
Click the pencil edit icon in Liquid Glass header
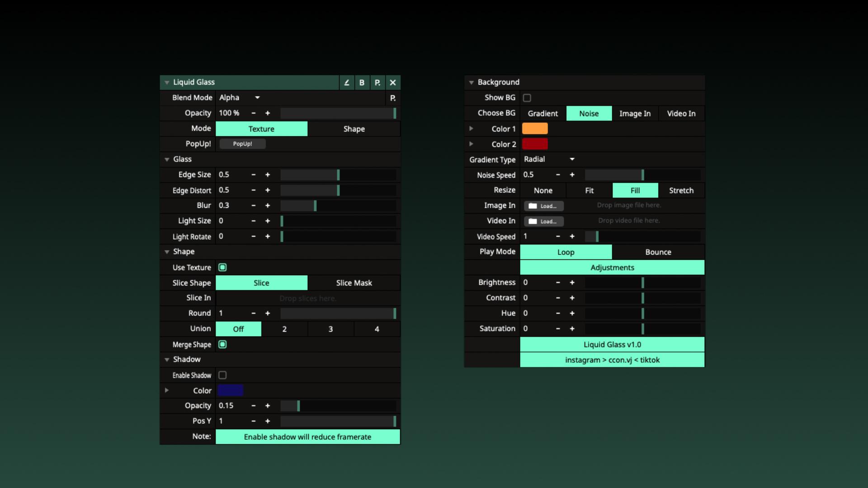pos(347,83)
